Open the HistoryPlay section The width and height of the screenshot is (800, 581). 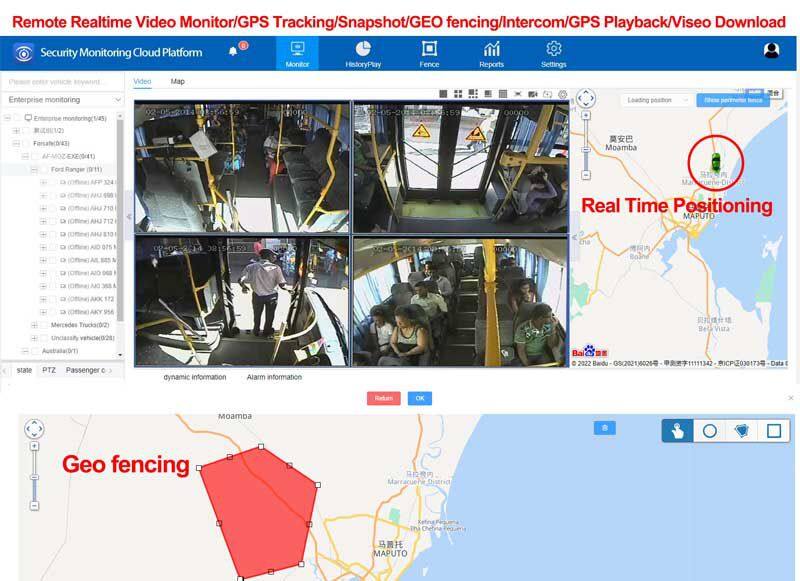pos(363,54)
